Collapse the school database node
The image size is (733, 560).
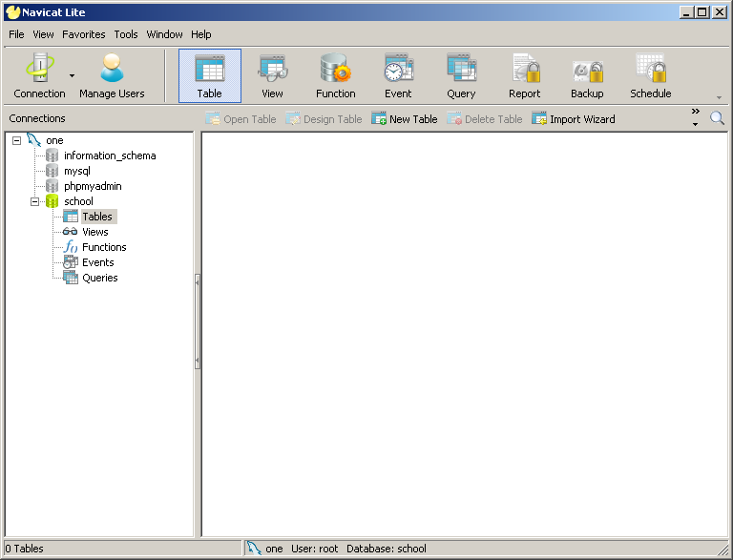34,201
